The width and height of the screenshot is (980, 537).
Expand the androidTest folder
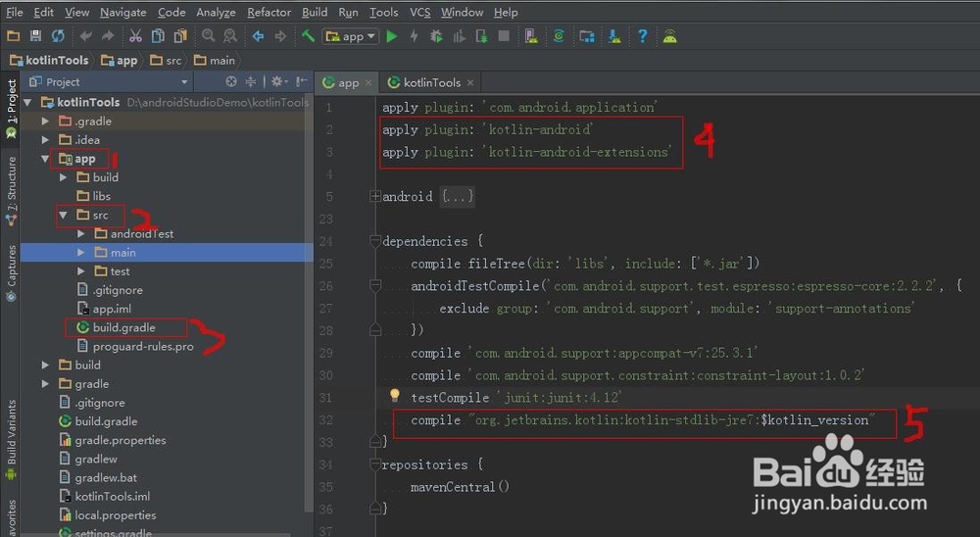coord(81,233)
